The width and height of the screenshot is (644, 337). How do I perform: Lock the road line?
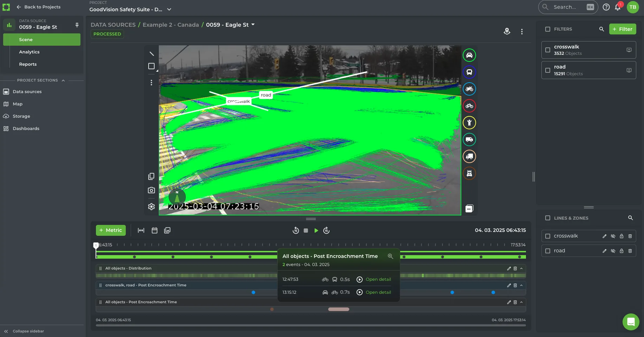tap(622, 251)
